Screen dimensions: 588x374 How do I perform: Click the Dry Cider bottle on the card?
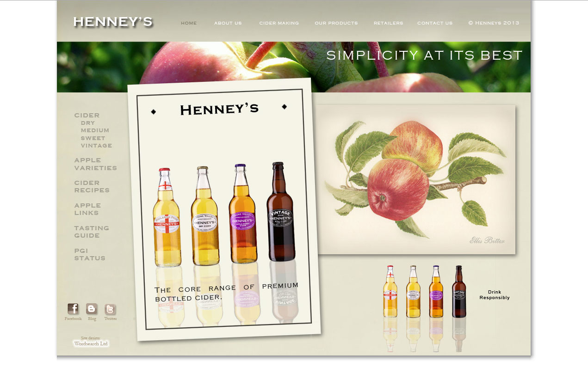(x=205, y=216)
